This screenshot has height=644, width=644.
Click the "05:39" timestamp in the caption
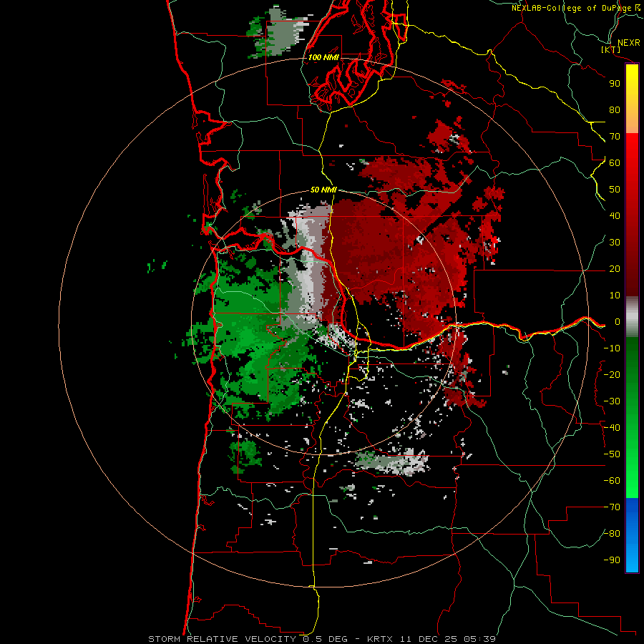point(479,639)
